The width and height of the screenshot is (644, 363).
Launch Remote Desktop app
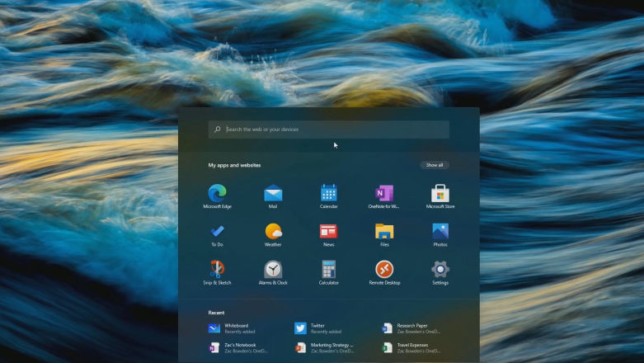click(384, 273)
